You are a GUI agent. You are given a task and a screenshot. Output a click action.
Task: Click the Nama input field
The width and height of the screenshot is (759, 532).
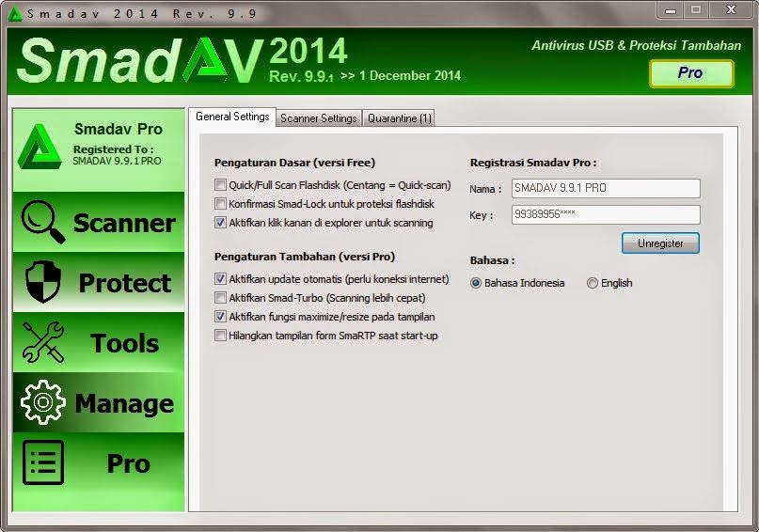pyautogui.click(x=606, y=188)
